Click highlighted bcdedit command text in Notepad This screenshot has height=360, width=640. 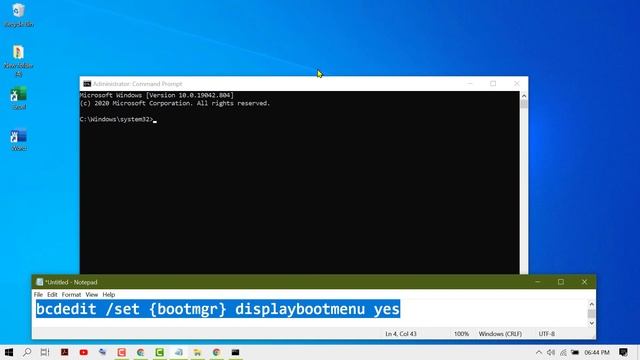[x=218, y=309]
